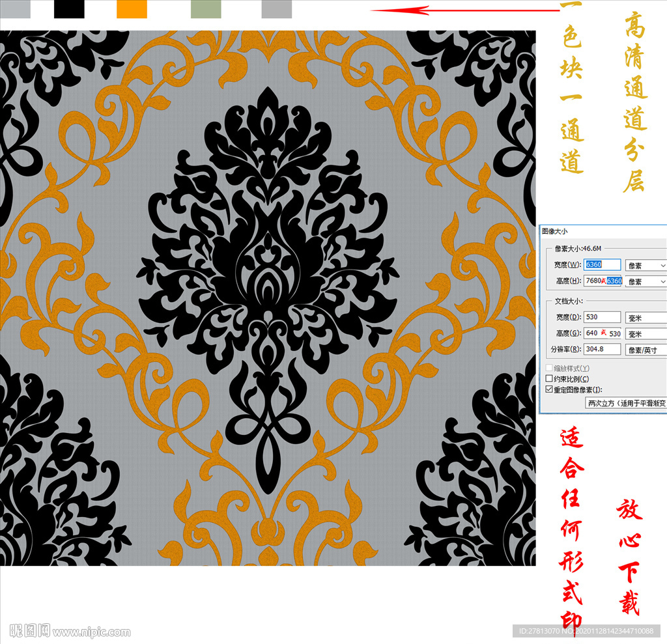Image resolution: width=667 pixels, height=644 pixels.
Task: Open the 毫米 unit dropdown for document width
Action: point(646,318)
